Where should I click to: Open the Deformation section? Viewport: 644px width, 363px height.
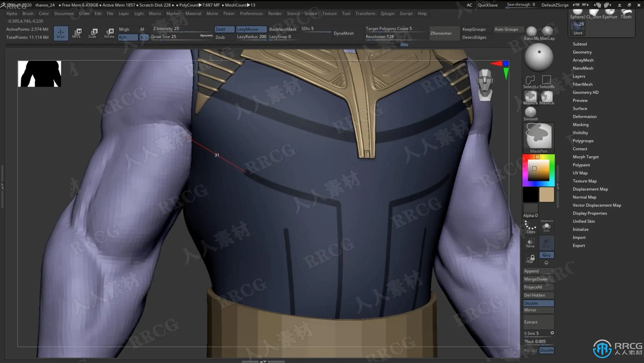(584, 117)
